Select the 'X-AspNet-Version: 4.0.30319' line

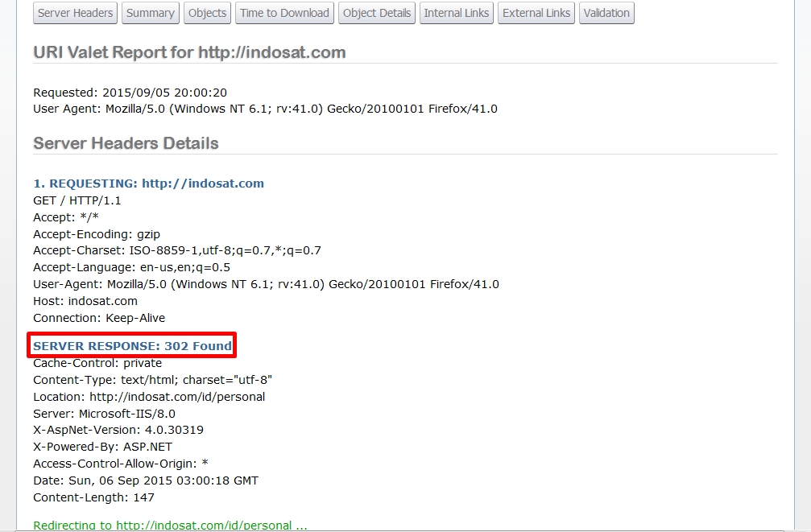pos(118,430)
